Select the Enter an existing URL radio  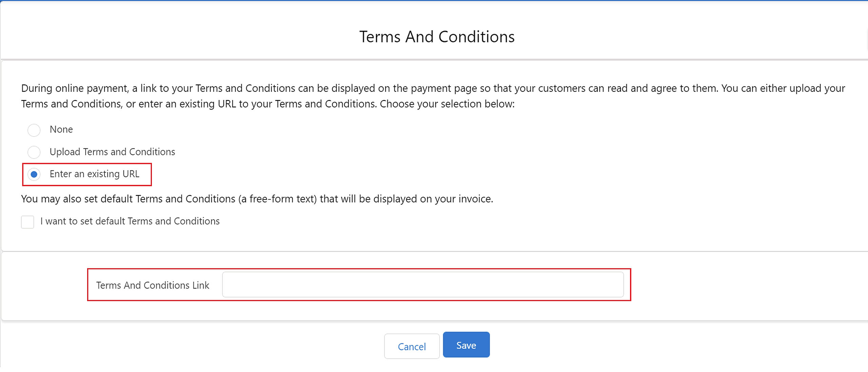34,175
